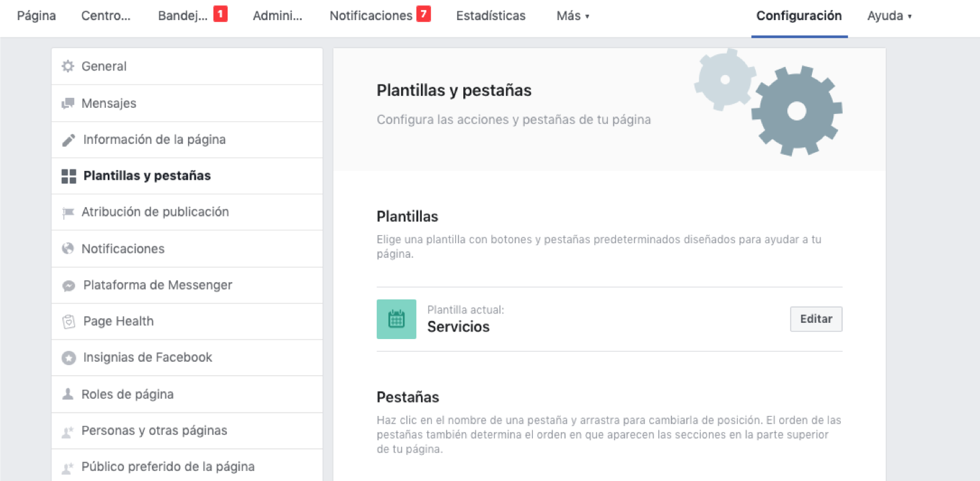Click the flag icon beside Atribución de publicación
The height and width of the screenshot is (481, 980).
point(68,212)
